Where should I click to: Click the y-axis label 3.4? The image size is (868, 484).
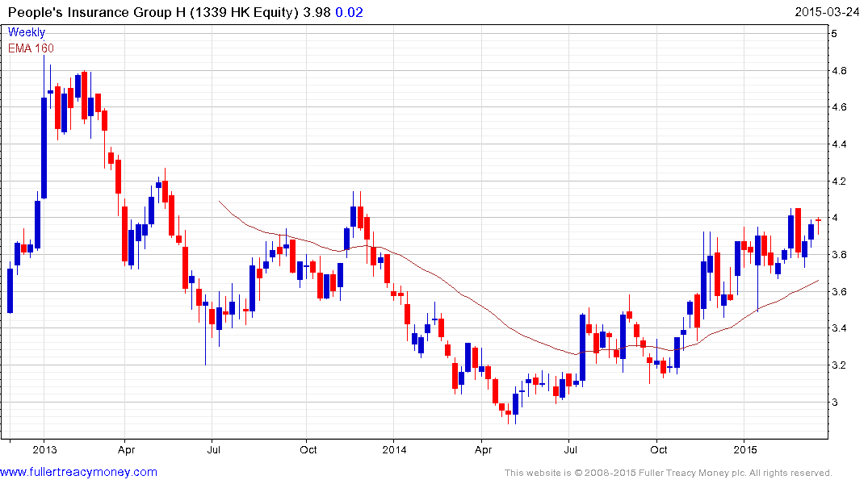[839, 328]
